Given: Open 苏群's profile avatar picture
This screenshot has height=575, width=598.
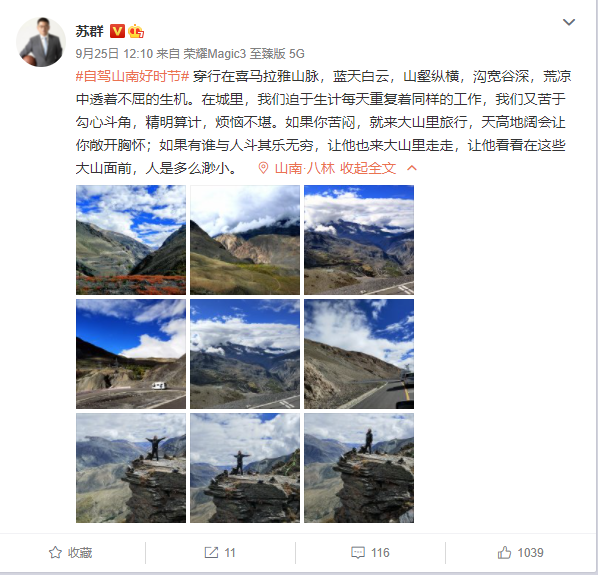Looking at the screenshot, I should pyautogui.click(x=41, y=42).
